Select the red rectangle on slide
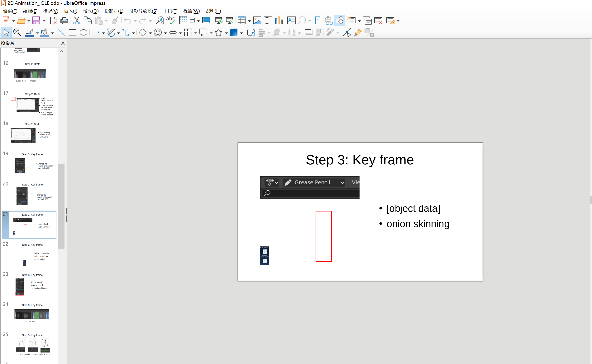Viewport: 592px width, 364px height. click(x=324, y=236)
